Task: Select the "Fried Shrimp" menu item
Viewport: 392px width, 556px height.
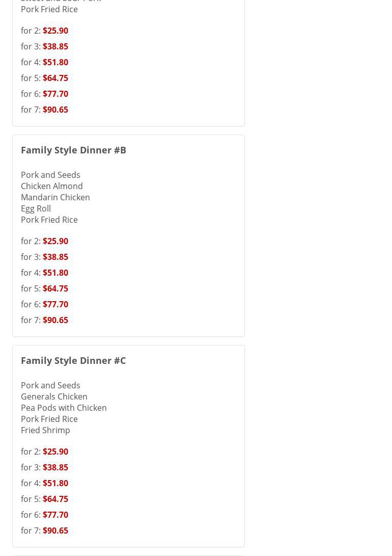Action: tap(45, 430)
